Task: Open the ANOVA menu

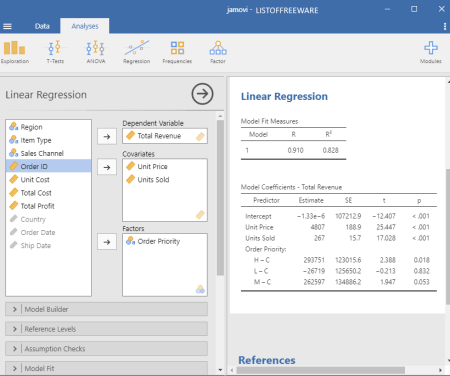Action: coord(96,52)
